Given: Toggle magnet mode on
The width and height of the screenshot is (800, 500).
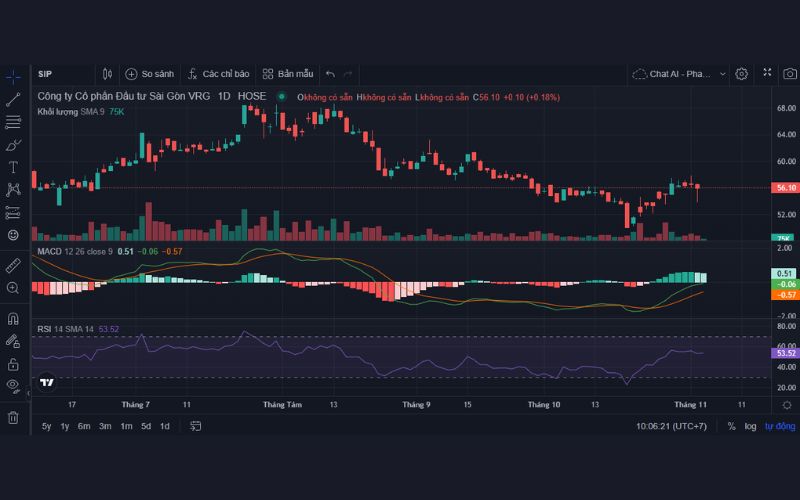Looking at the screenshot, I should coord(13,319).
